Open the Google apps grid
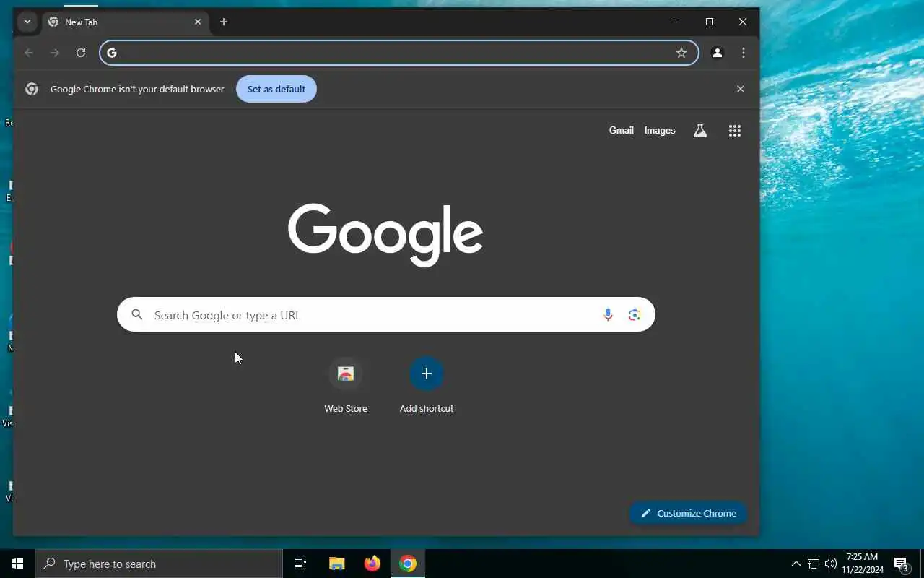The height and width of the screenshot is (578, 924). [735, 131]
